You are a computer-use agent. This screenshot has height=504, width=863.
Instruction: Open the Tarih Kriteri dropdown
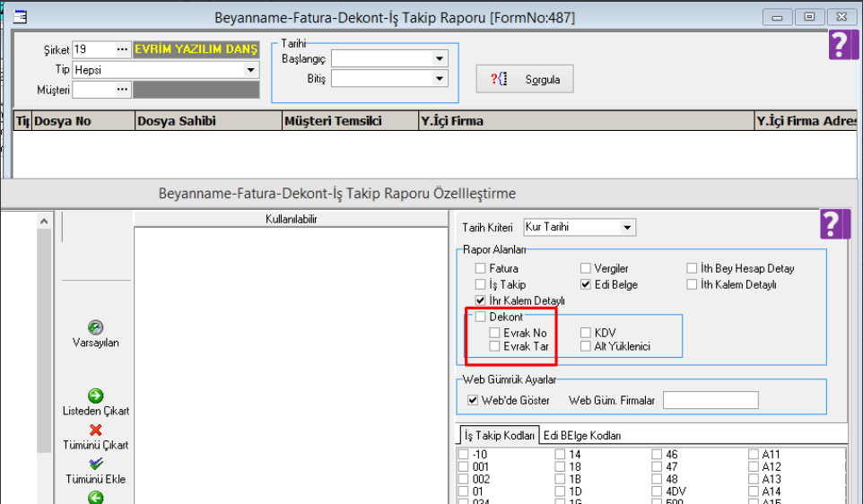click(627, 227)
